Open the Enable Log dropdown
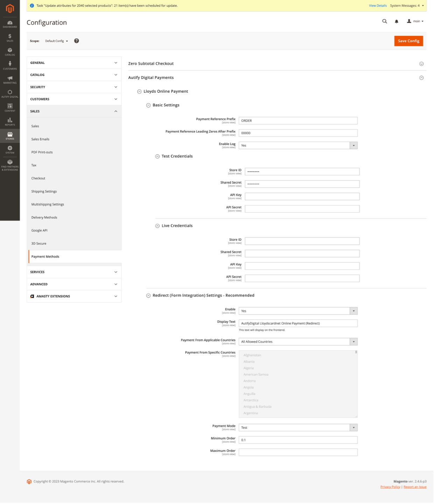This screenshot has height=504, width=435. 298,146
